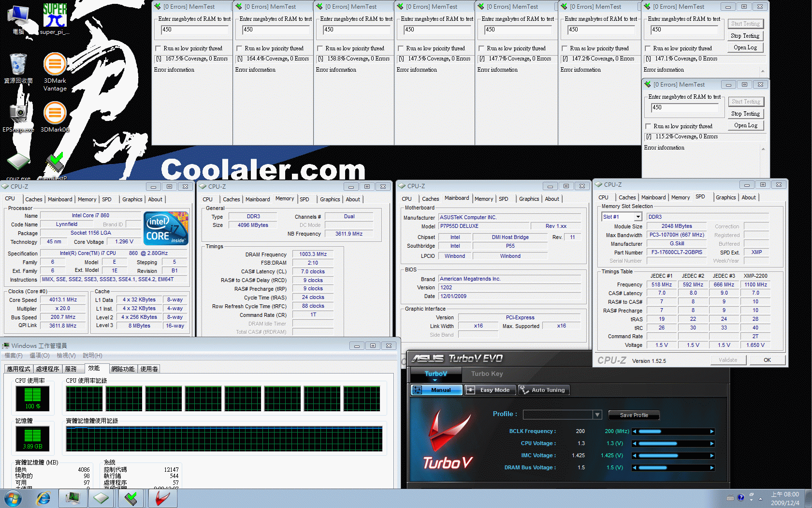
Task: Open the Windows Start orb
Action: point(13,498)
